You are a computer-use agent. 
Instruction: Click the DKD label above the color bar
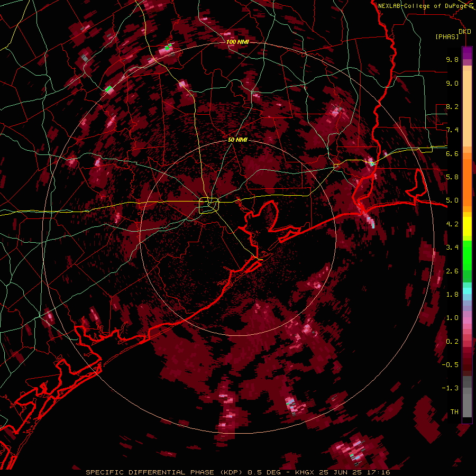point(465,31)
